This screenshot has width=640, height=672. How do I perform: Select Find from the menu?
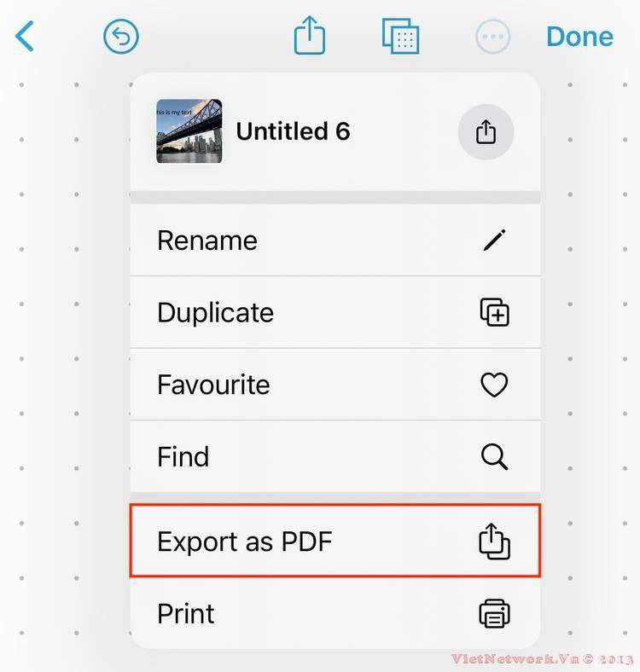coord(335,456)
